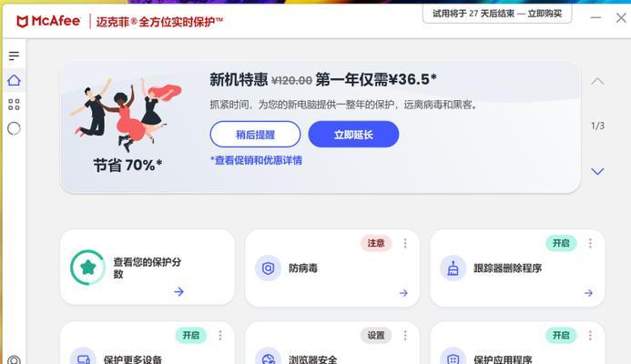
Task: Open the three-dot menu on the 跟踪器删除程序 card
Action: click(590, 243)
